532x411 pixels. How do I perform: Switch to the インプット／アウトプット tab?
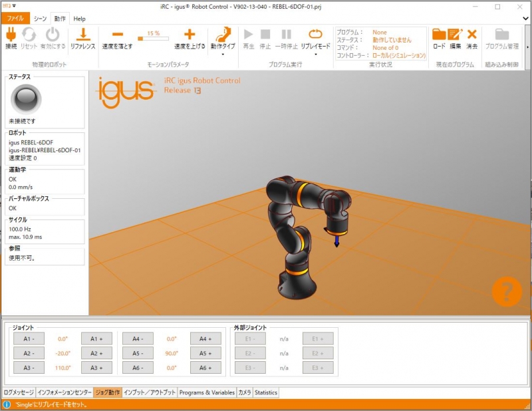pos(150,392)
